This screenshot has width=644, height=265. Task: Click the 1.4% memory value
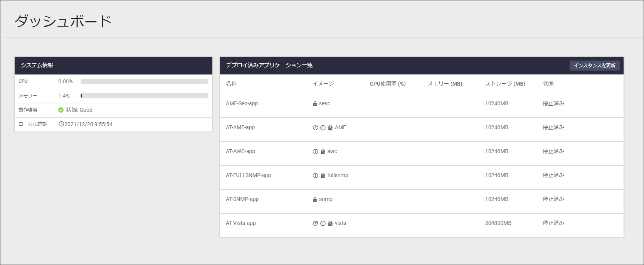[x=64, y=96]
